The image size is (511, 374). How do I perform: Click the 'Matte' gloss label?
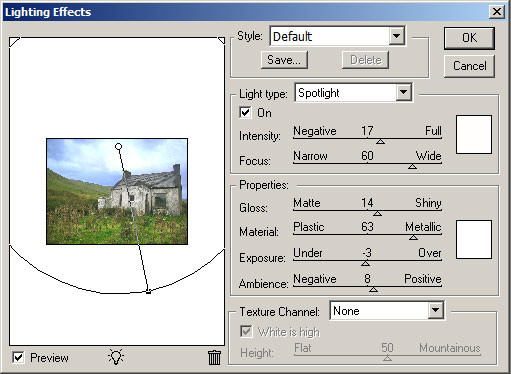[307, 203]
